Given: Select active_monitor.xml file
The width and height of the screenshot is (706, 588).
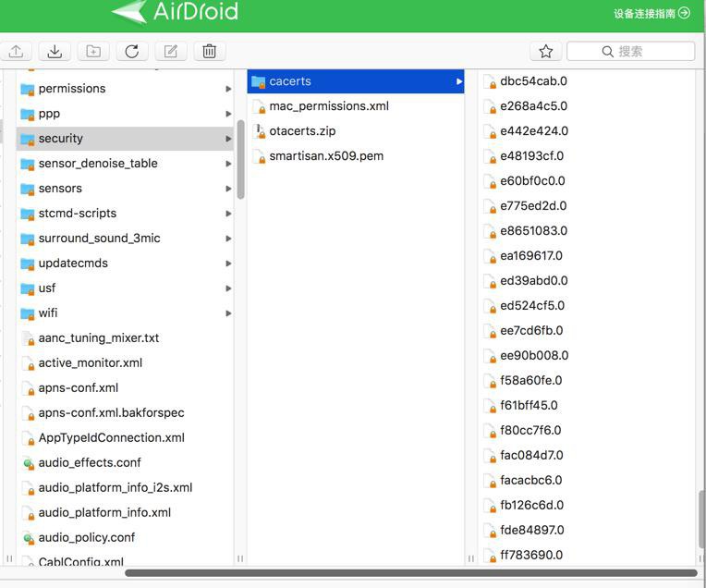Looking at the screenshot, I should [125, 363].
